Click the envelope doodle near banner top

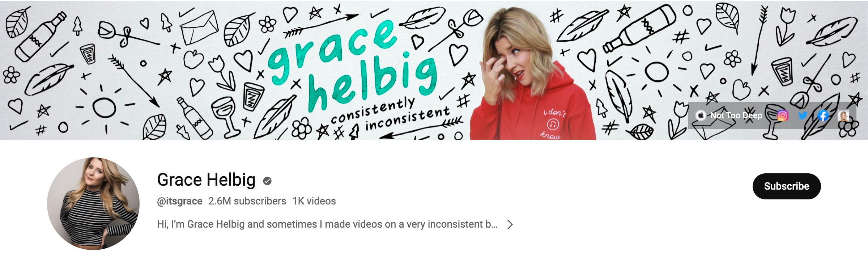click(200, 28)
